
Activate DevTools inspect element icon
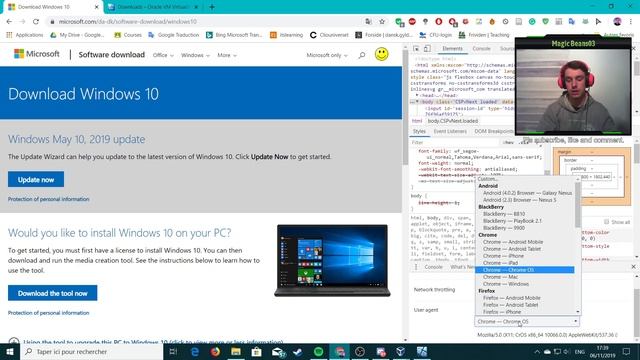pos(416,49)
